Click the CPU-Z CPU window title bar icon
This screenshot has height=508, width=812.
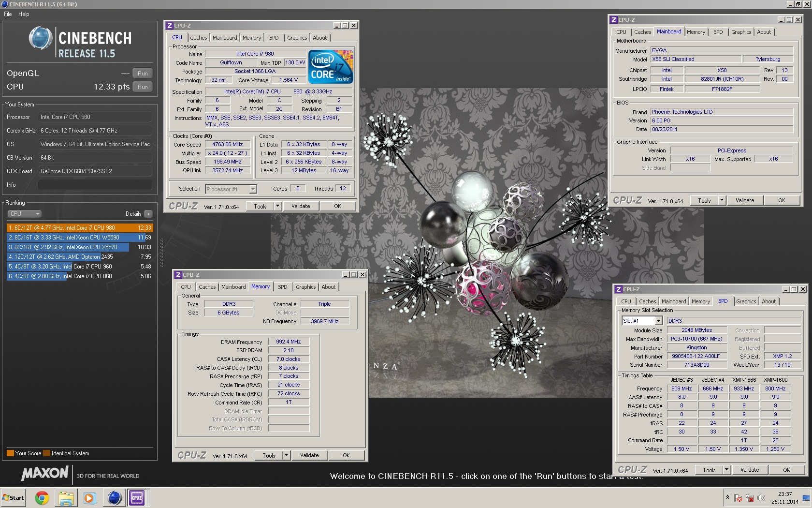[169, 26]
